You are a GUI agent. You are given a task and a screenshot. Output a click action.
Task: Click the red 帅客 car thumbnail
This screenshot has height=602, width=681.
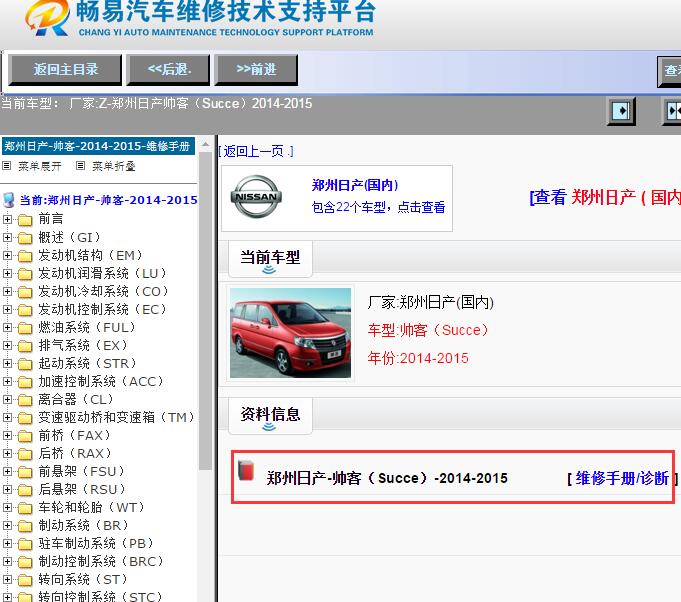pyautogui.click(x=290, y=333)
